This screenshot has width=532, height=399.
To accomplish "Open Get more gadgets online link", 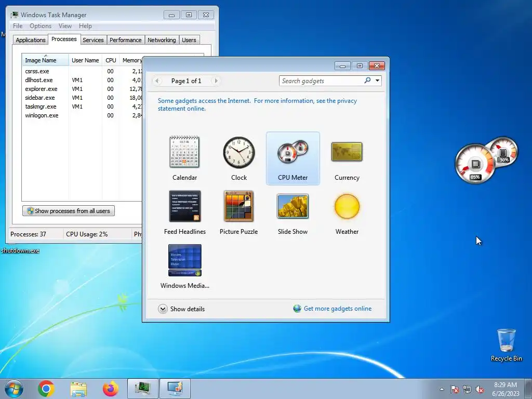I will (338, 309).
